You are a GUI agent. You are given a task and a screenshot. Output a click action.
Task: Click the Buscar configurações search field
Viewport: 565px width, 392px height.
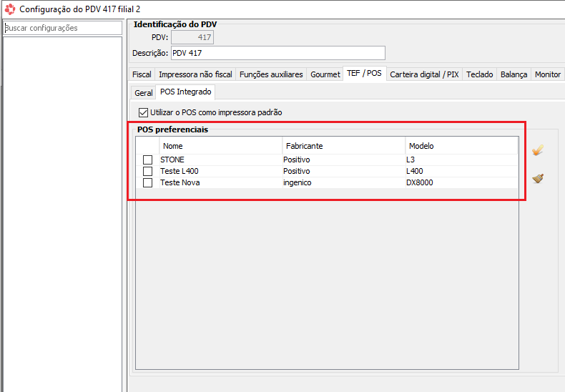(x=63, y=28)
